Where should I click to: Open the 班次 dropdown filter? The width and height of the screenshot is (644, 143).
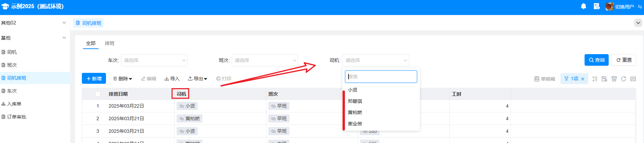pos(265,60)
